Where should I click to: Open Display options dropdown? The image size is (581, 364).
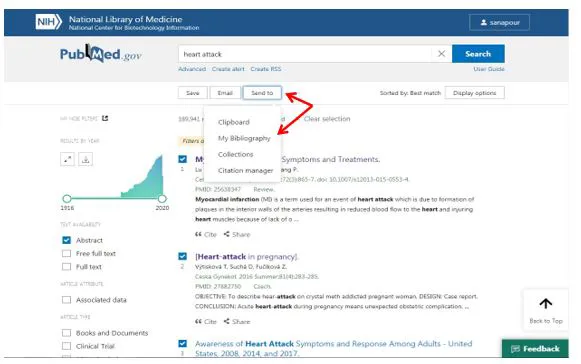475,93
